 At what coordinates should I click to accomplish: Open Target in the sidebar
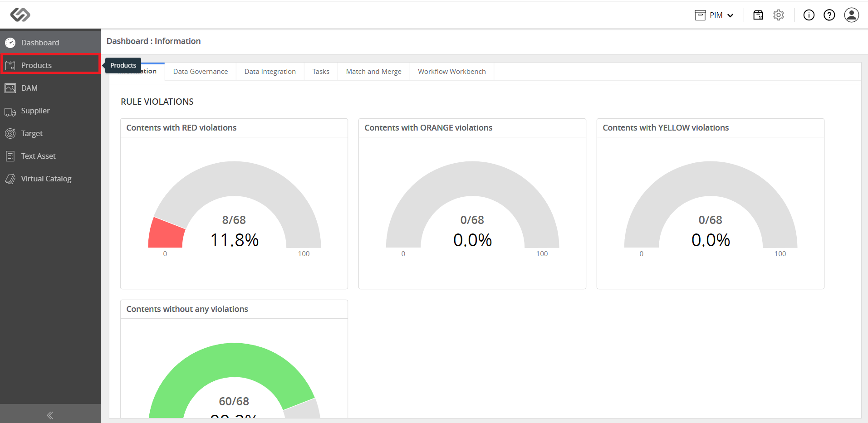coord(50,133)
